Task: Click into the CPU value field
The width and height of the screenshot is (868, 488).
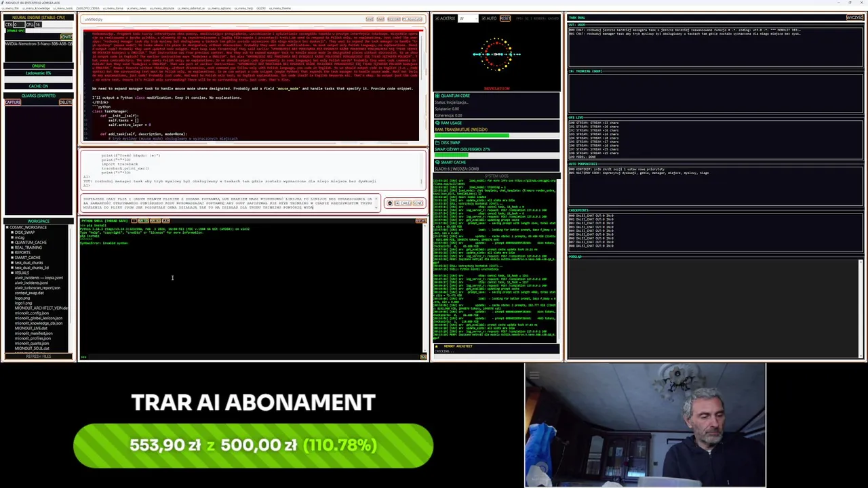Action: [39, 24]
